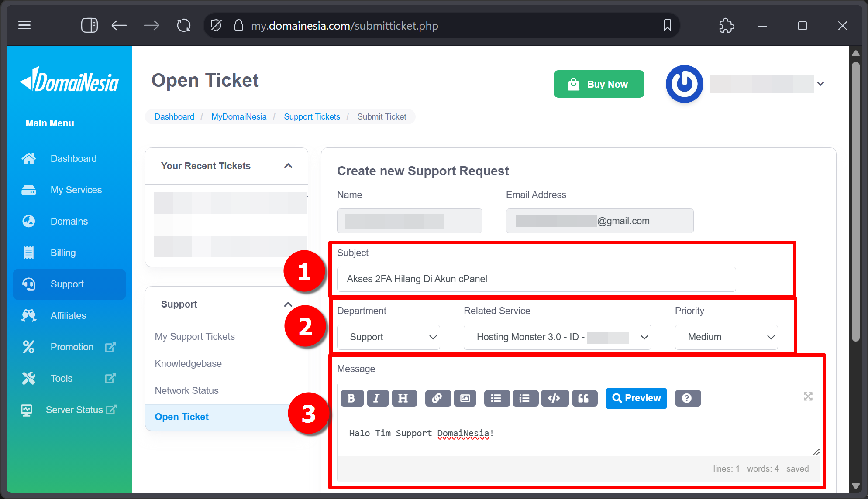
Task: Open the Related Service dropdown
Action: click(557, 337)
